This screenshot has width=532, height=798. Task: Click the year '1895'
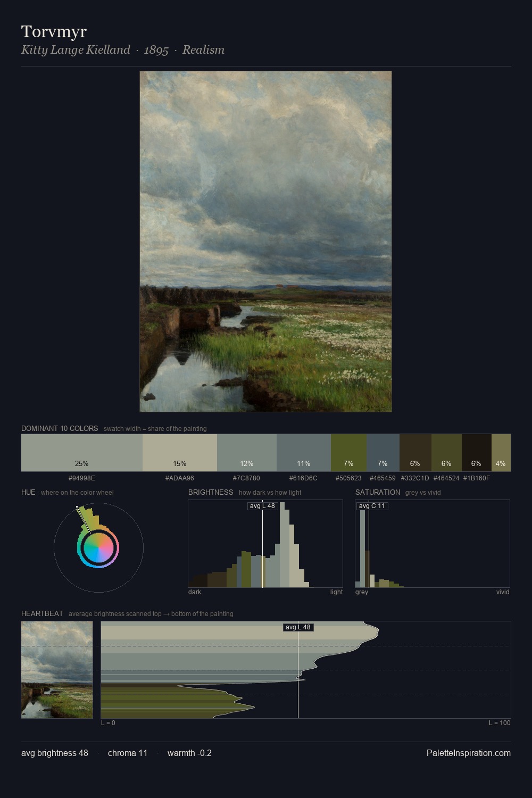(156, 50)
